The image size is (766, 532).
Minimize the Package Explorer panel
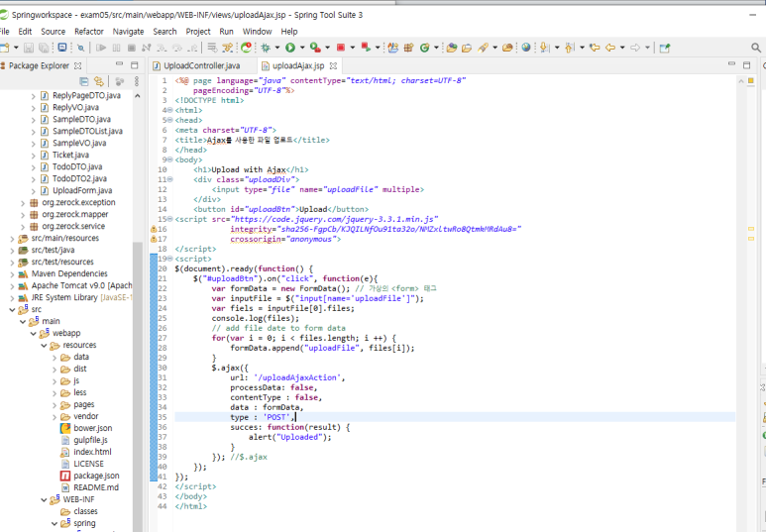point(119,64)
